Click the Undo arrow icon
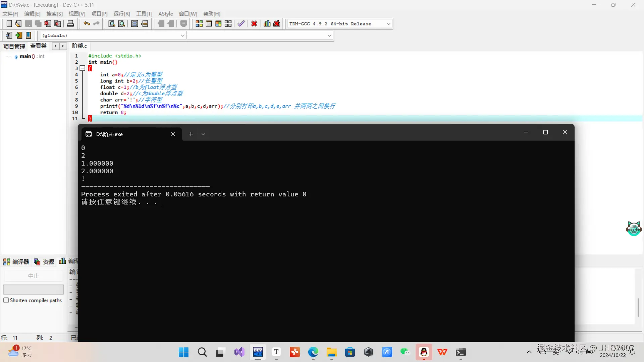Screen dimensions: 644x362 pyautogui.click(x=87, y=23)
